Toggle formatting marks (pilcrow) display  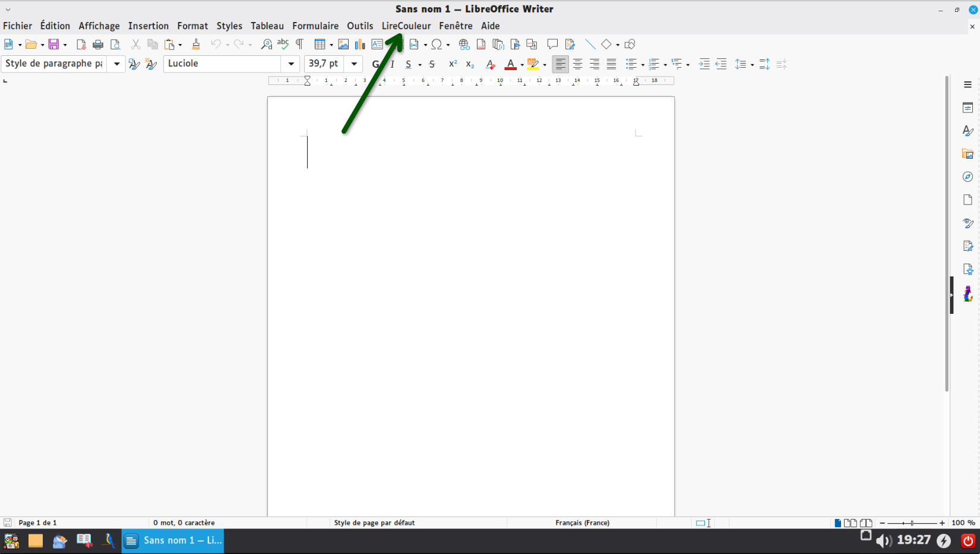(300, 45)
